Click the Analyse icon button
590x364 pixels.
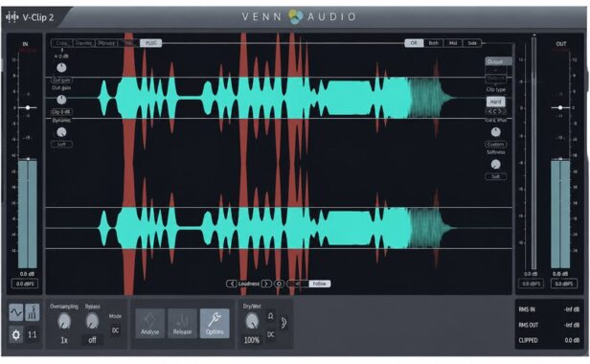[149, 324]
